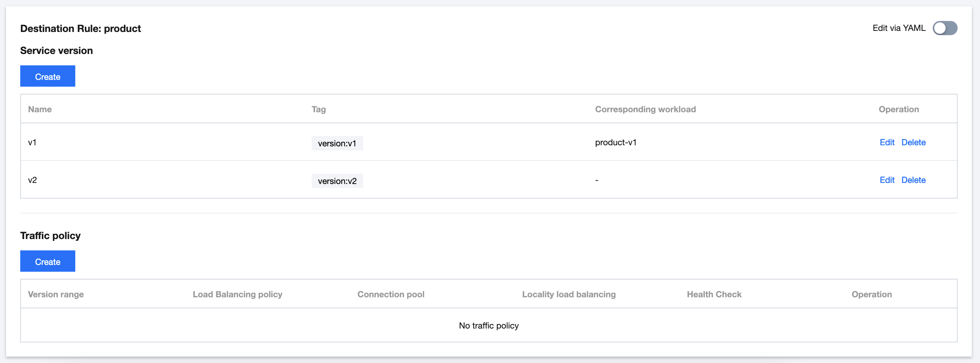This screenshot has width=980, height=363.
Task: Click the Corresponding workload column header
Action: point(645,109)
